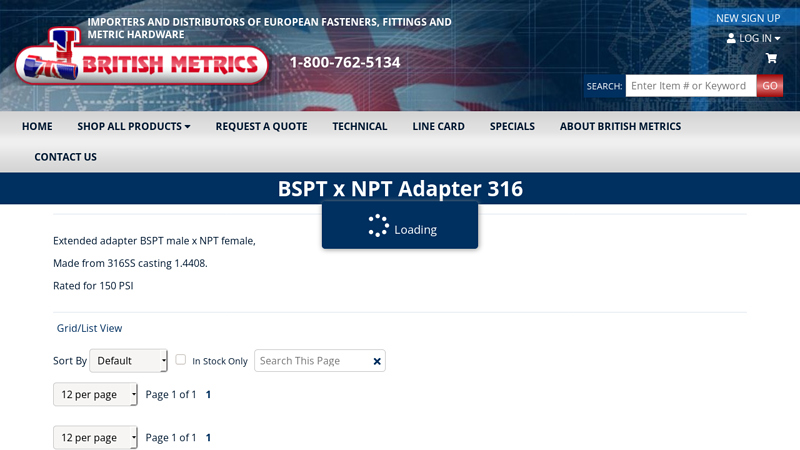Toggle Grid/List View link
The image size is (800, 450).
pyautogui.click(x=89, y=328)
